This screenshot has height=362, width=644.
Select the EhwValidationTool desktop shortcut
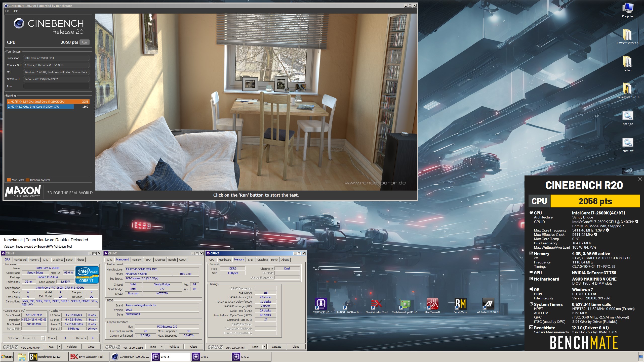[377, 305]
